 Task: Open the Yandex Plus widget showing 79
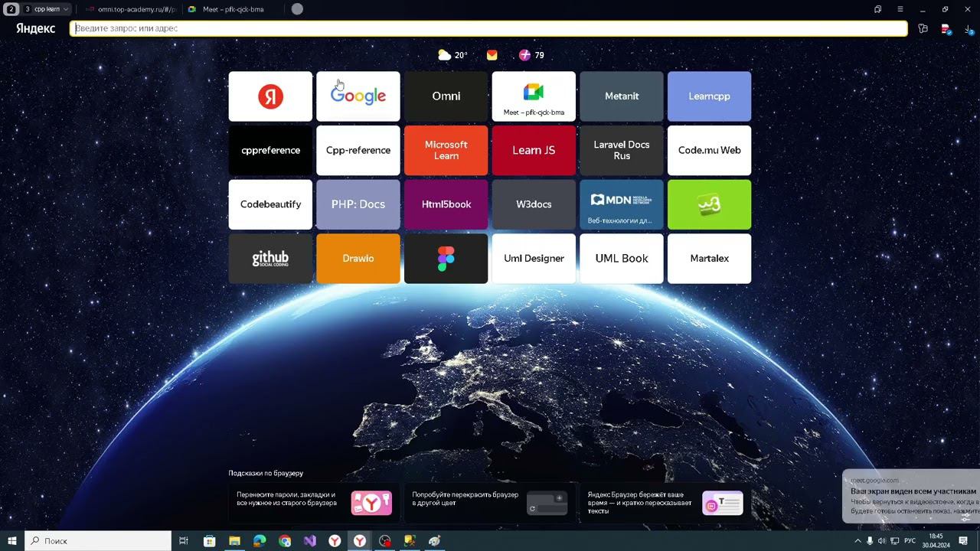531,55
